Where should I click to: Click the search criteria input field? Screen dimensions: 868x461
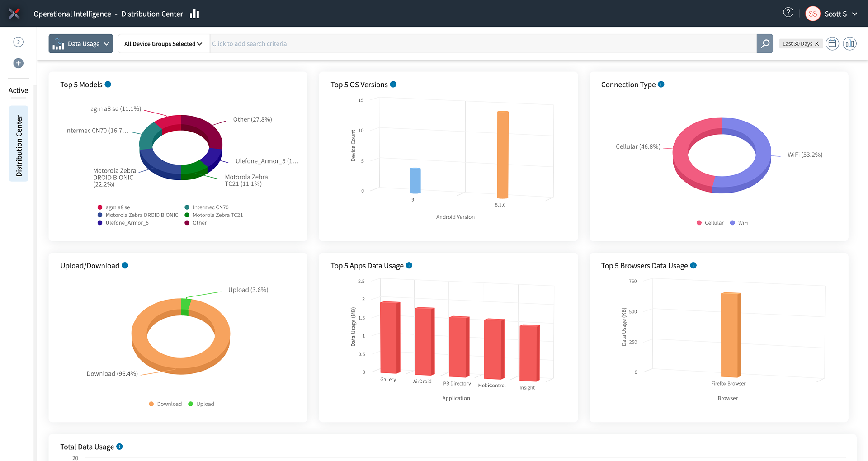pos(482,44)
